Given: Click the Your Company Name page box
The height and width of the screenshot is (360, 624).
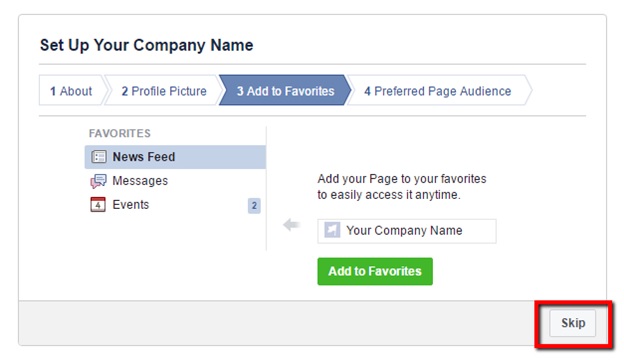Looking at the screenshot, I should click(407, 231).
